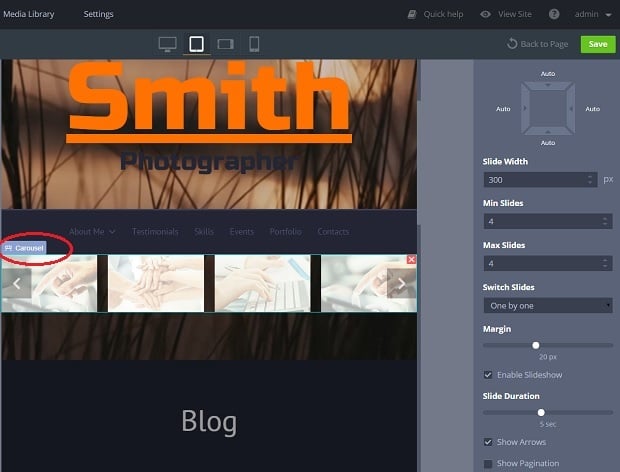This screenshot has width=620, height=472.
Task: Click the carousel next arrow
Action: pos(401,283)
